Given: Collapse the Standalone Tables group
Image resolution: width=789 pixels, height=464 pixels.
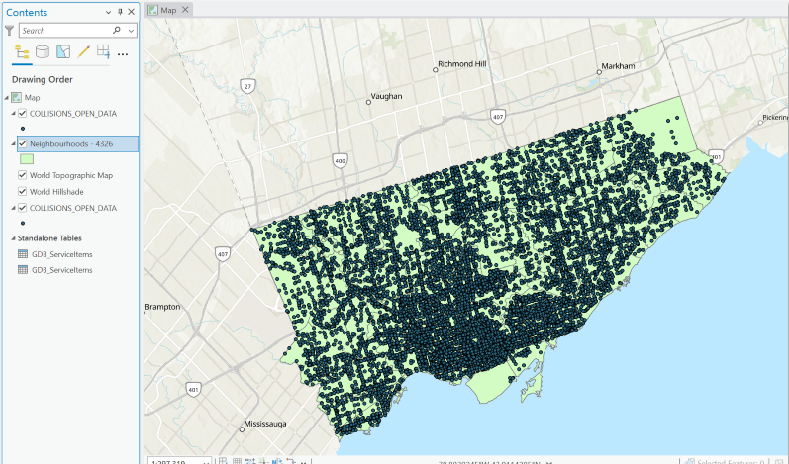Looking at the screenshot, I should pyautogui.click(x=7, y=238).
